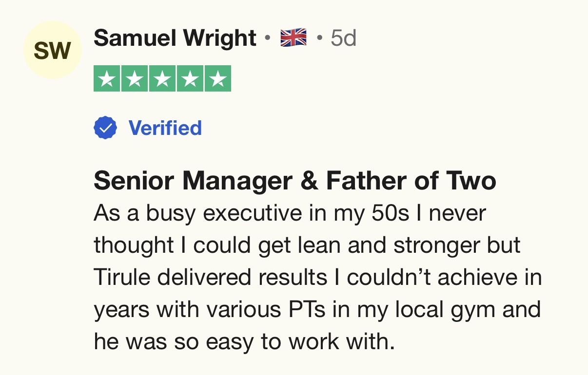Image resolution: width=588 pixels, height=375 pixels.
Task: Select the fourth rating star
Action: [x=190, y=79]
